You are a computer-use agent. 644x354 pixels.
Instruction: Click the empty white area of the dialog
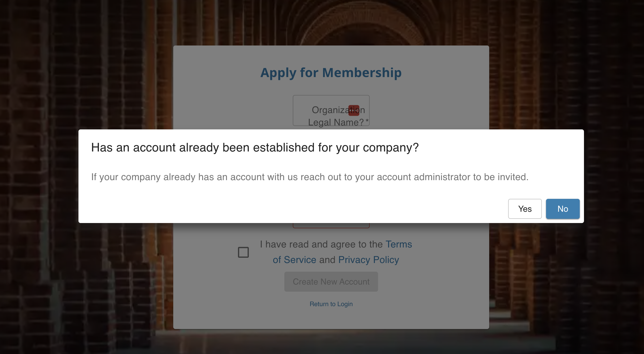290,205
